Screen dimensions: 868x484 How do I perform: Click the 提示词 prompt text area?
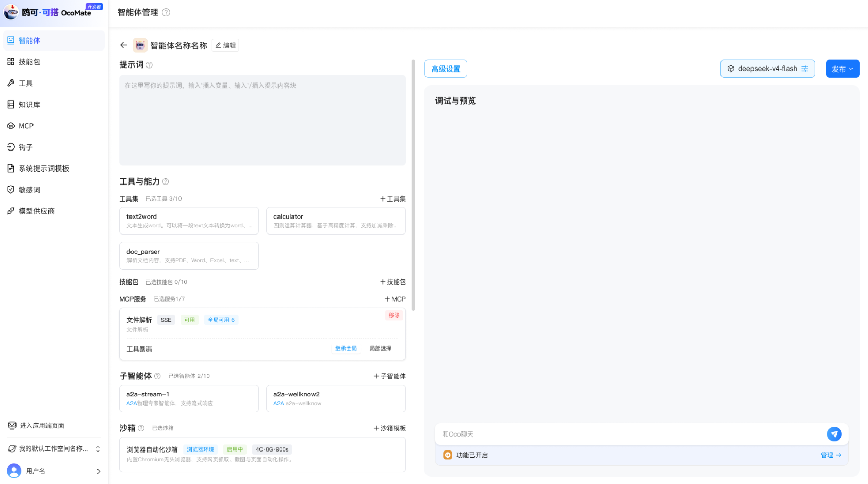(263, 120)
